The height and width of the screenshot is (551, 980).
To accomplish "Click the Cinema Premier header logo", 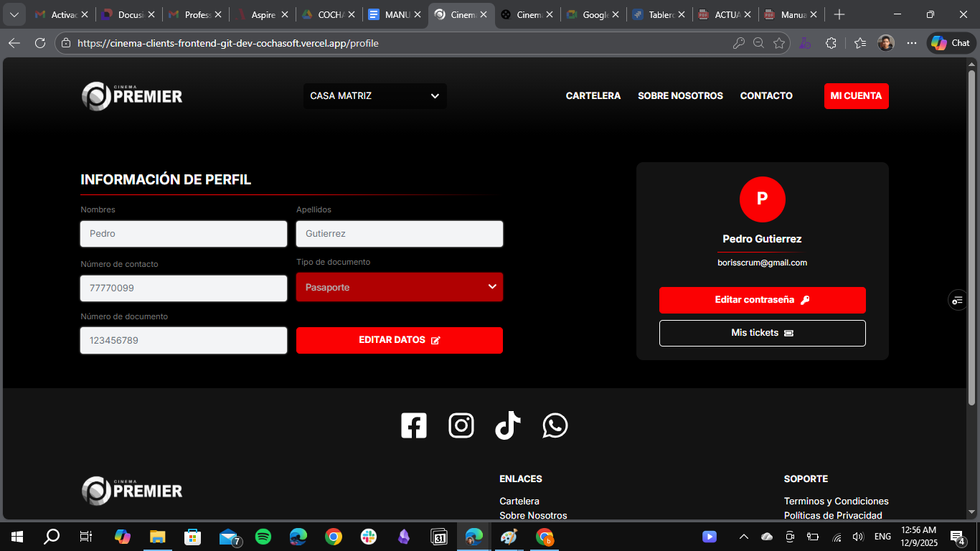I will pyautogui.click(x=132, y=96).
